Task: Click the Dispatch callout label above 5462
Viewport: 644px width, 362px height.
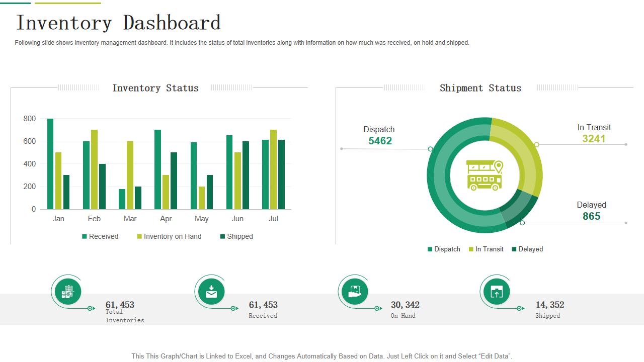Action: tap(379, 129)
